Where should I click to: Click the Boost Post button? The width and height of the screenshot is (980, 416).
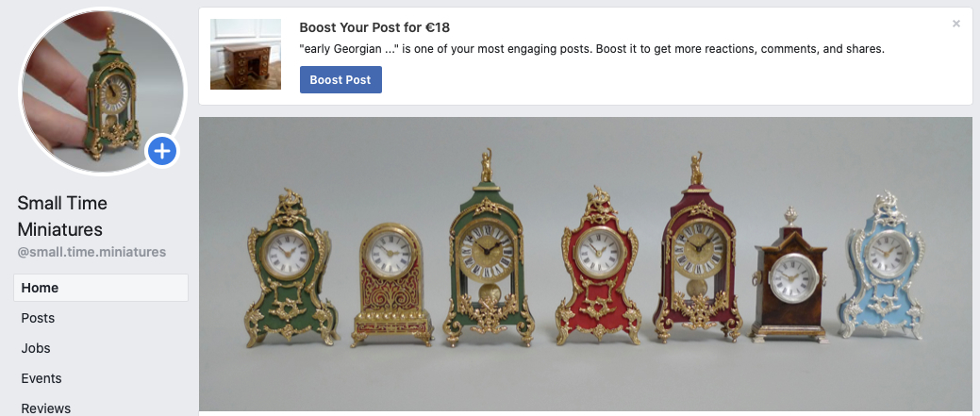click(341, 80)
